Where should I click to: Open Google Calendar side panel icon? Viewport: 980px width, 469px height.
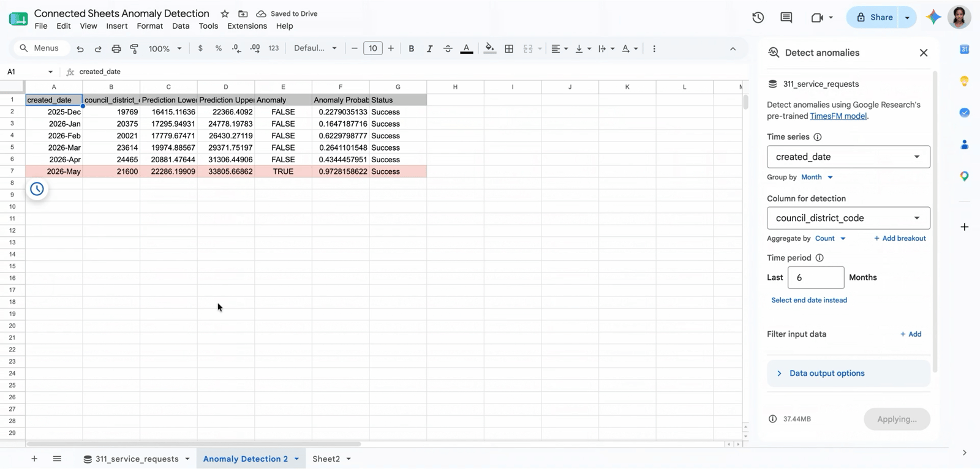click(x=965, y=49)
